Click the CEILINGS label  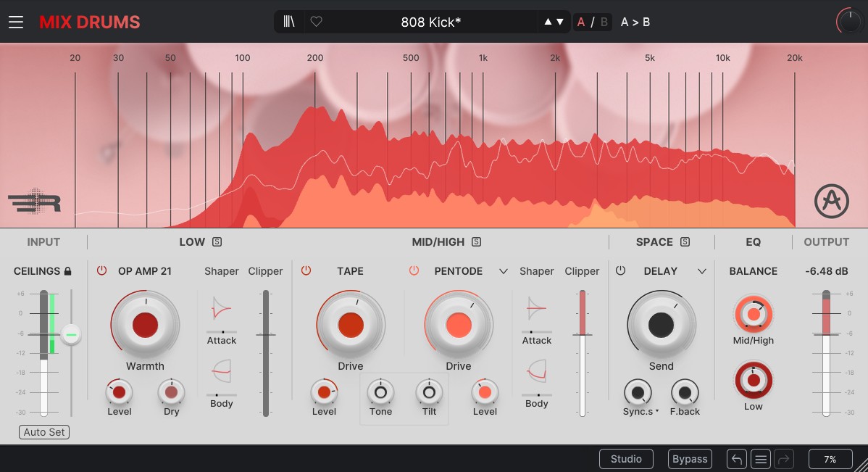[x=36, y=271]
